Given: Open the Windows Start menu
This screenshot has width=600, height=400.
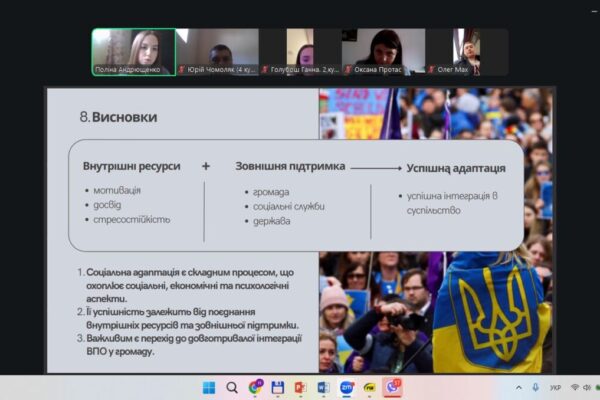Looking at the screenshot, I should pyautogui.click(x=209, y=387).
